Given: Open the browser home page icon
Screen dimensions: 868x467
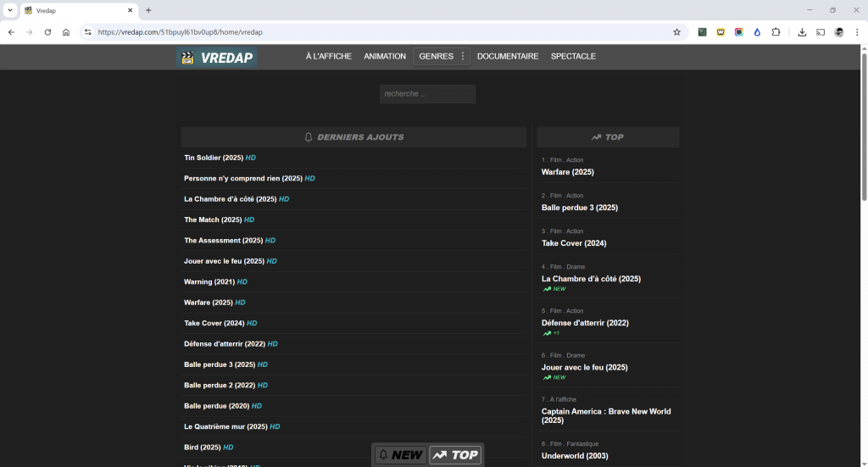Looking at the screenshot, I should [x=66, y=32].
